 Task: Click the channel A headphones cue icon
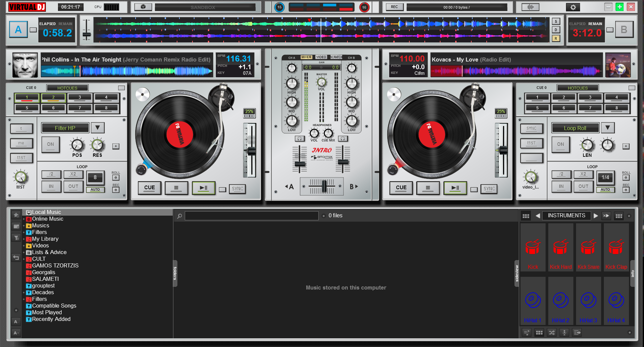click(x=300, y=138)
